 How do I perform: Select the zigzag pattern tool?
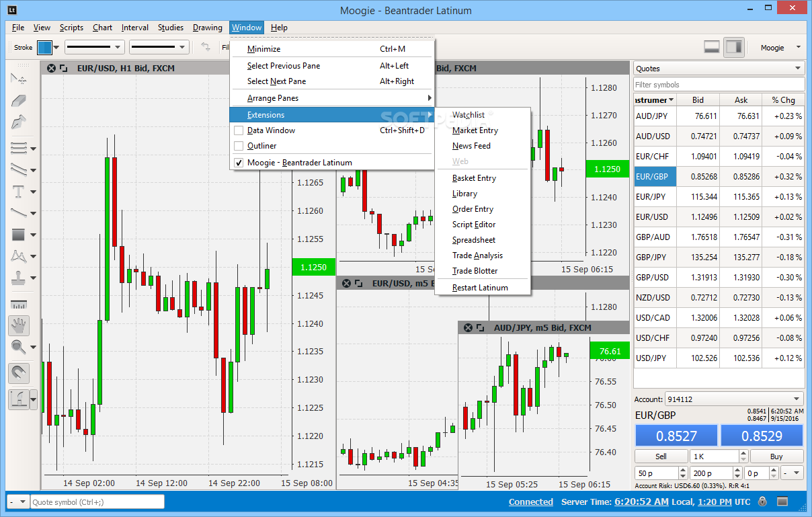19,256
